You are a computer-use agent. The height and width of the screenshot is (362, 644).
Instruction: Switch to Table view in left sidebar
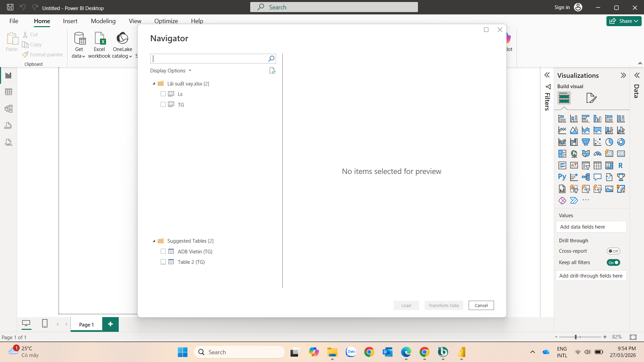pos(8,92)
